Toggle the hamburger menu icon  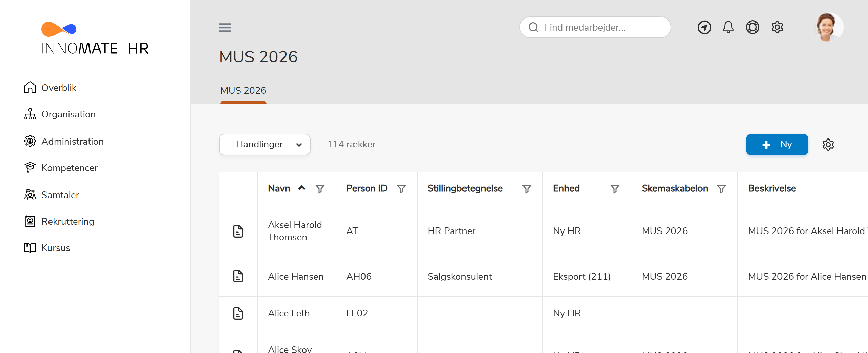[x=225, y=27]
